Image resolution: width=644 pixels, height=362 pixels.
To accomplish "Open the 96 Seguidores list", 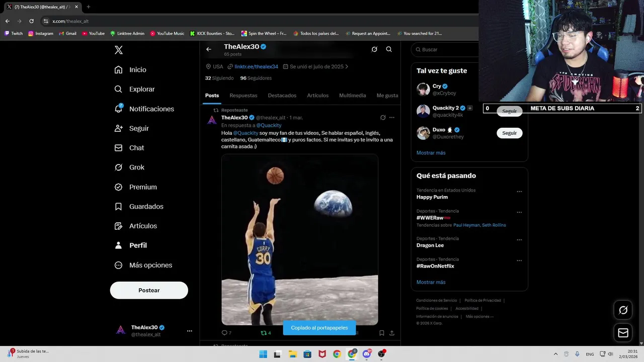I will (256, 78).
